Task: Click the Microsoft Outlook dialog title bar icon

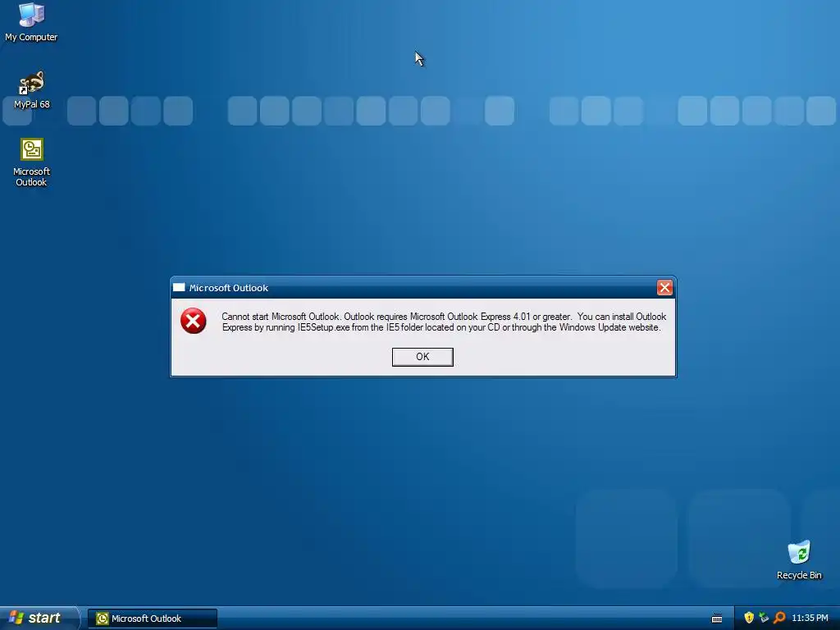Action: tap(179, 288)
